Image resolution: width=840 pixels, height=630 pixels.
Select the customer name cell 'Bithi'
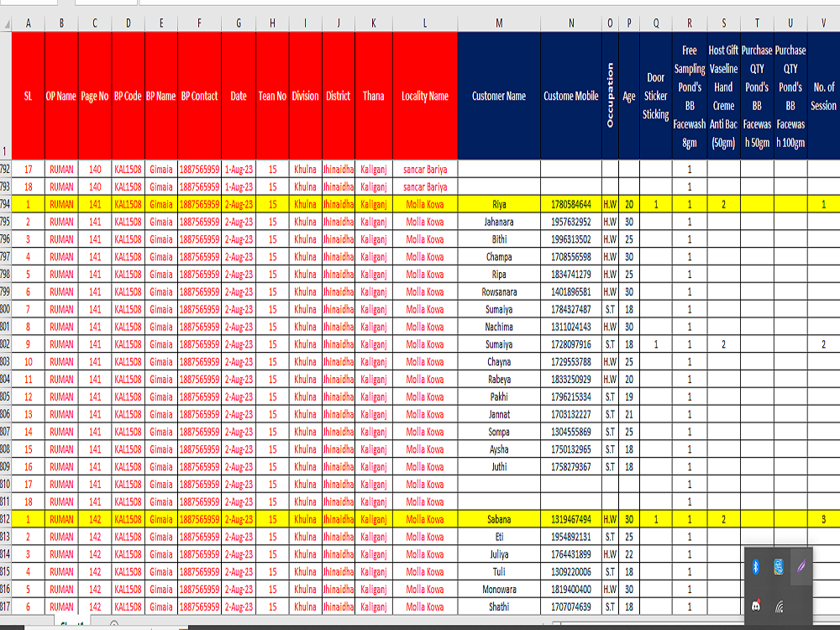coord(499,239)
